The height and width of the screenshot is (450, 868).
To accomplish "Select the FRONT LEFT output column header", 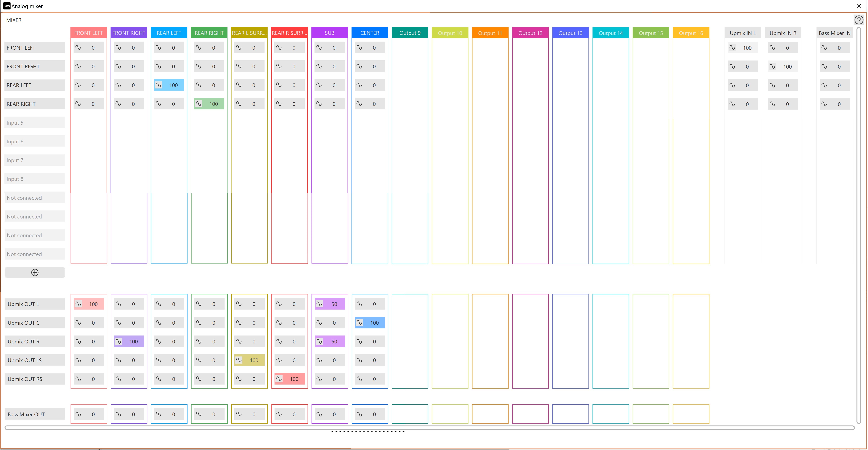I will pyautogui.click(x=89, y=33).
